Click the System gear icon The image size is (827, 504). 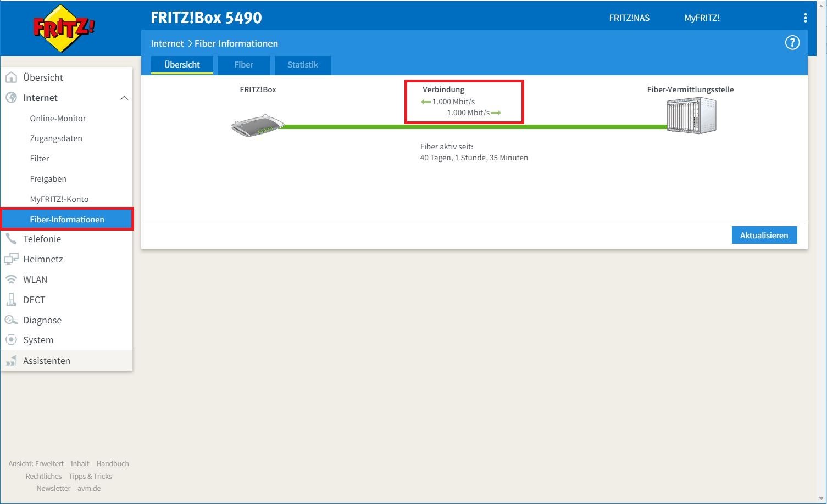point(11,340)
